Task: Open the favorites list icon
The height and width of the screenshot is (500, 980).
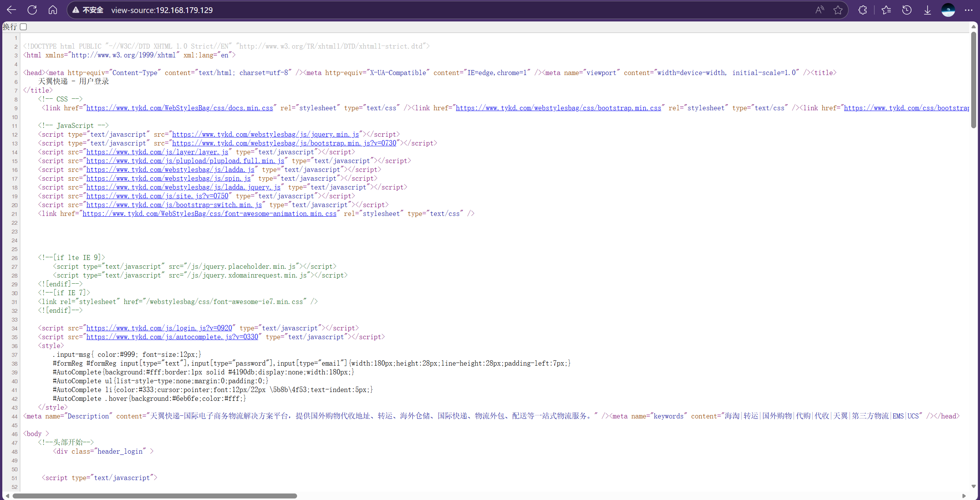Action: (x=886, y=10)
